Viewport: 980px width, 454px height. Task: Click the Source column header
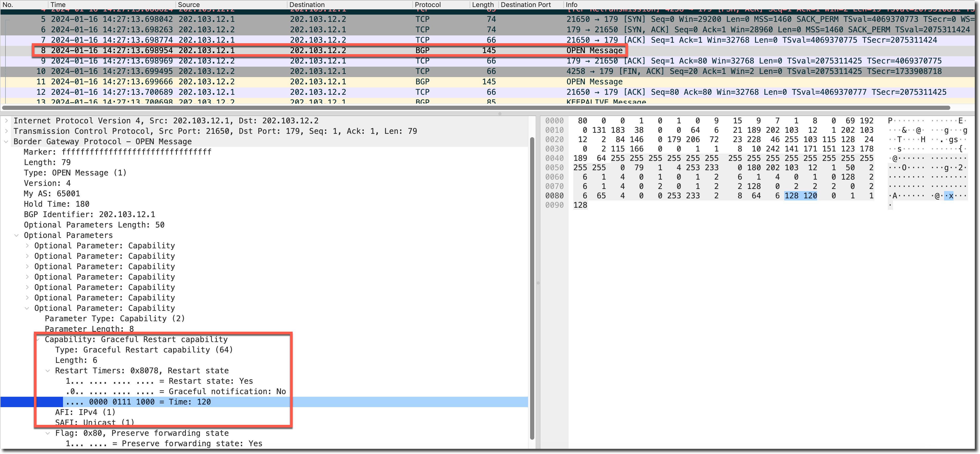tap(189, 5)
